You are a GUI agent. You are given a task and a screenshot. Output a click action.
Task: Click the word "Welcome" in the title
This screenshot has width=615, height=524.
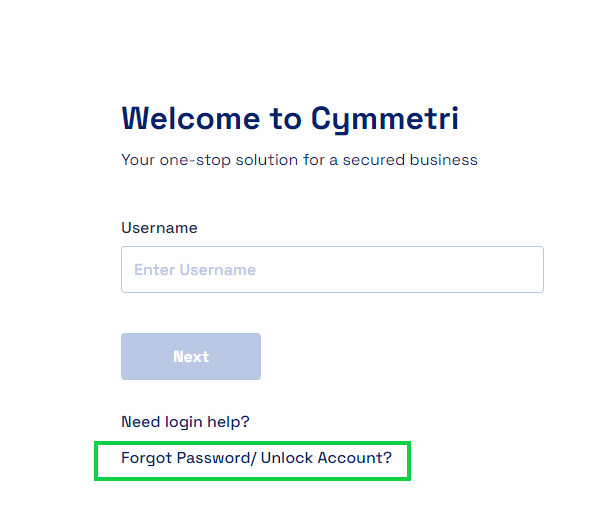point(190,118)
